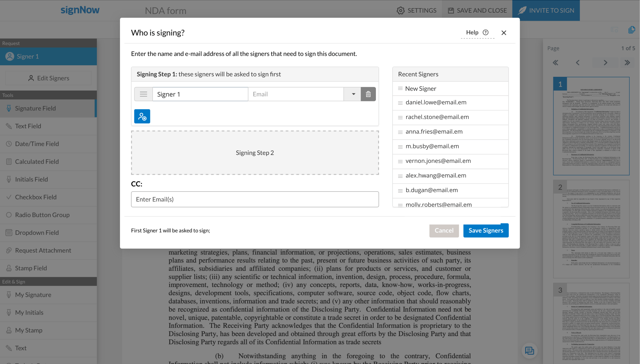Viewport: 640px width, 364px height.
Task: Click the add signer icon button
Action: coord(142,116)
